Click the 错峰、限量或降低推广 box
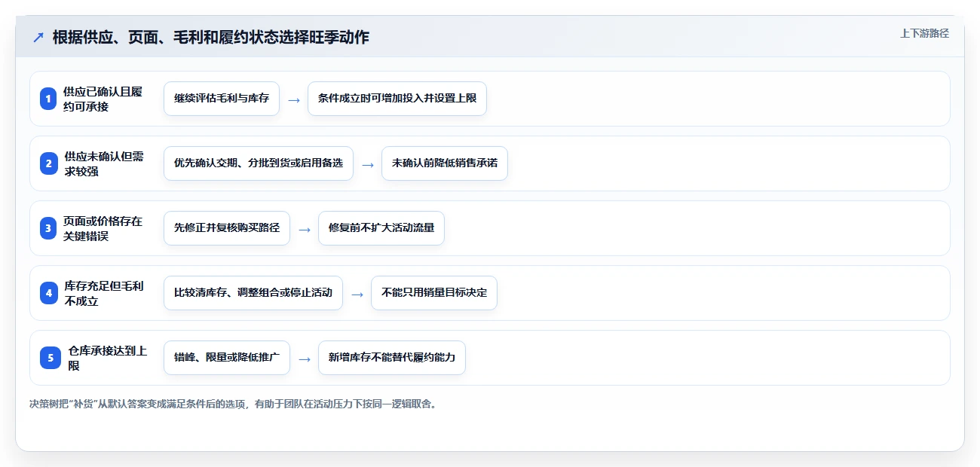The height and width of the screenshot is (467, 980). (x=227, y=358)
